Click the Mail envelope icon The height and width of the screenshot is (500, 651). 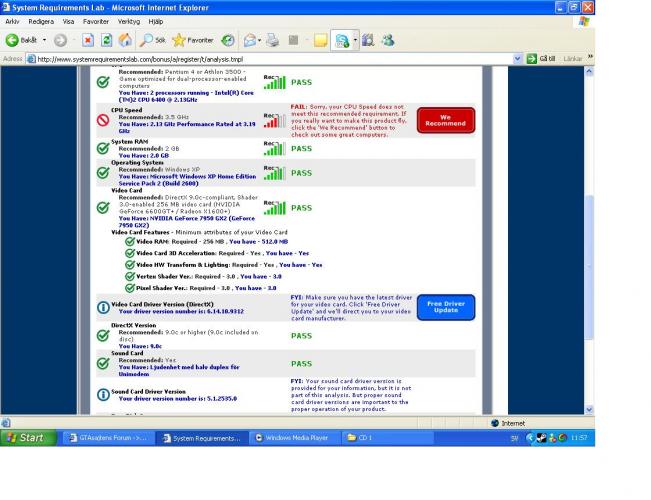point(250,40)
